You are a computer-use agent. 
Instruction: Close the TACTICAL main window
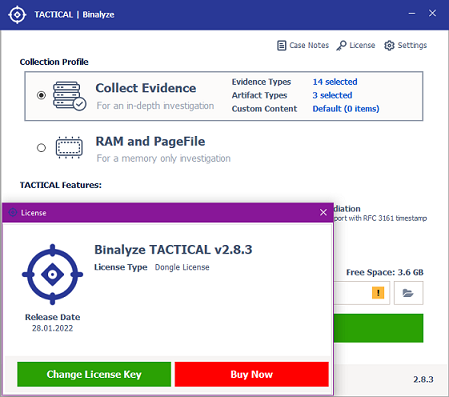coord(432,13)
